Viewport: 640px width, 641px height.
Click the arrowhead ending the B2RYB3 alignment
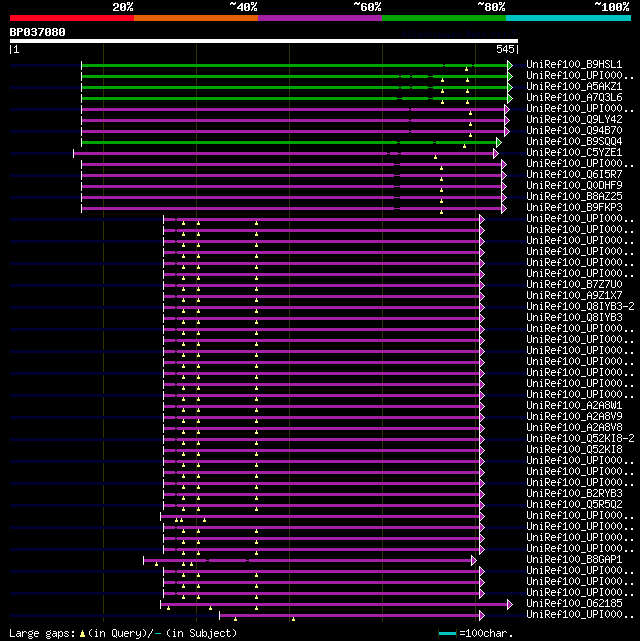[482, 494]
